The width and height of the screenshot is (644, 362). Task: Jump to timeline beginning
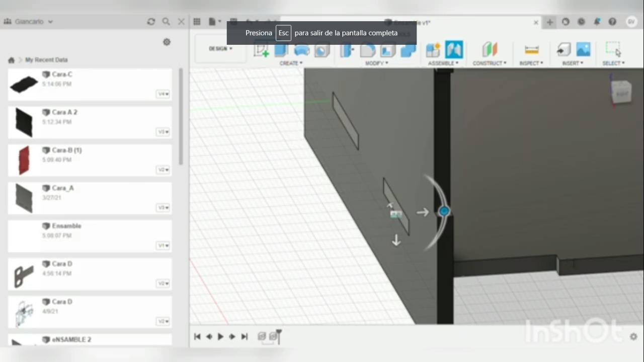197,337
